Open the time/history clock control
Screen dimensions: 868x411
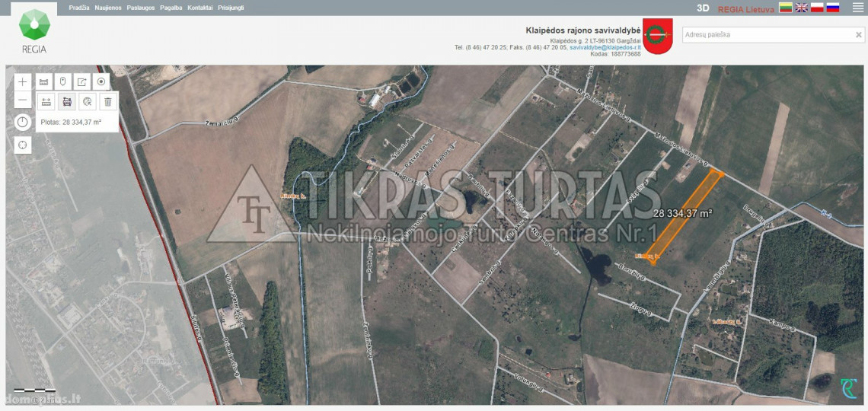[x=23, y=122]
